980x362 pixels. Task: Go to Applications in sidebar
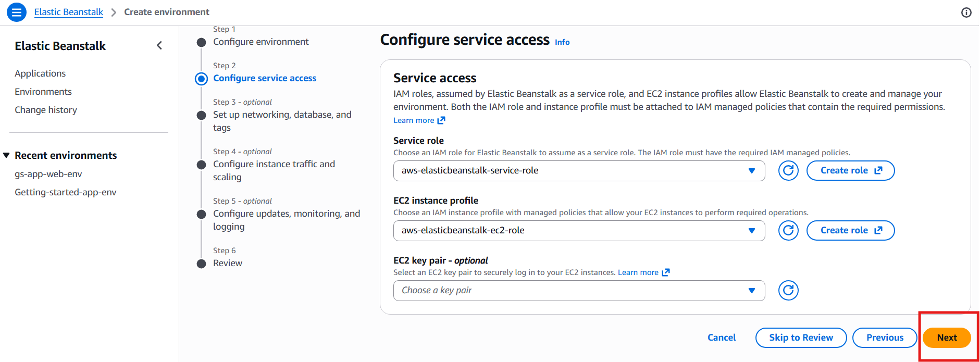[40, 73]
